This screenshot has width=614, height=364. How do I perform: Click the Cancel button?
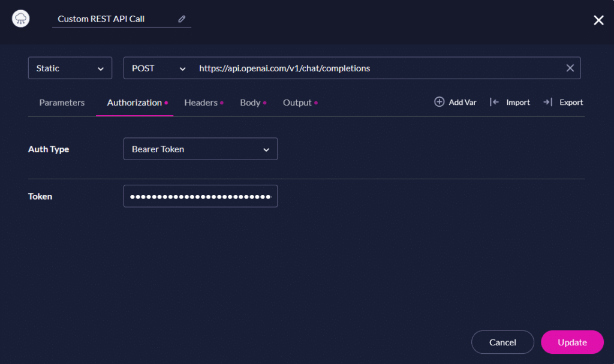(502, 342)
